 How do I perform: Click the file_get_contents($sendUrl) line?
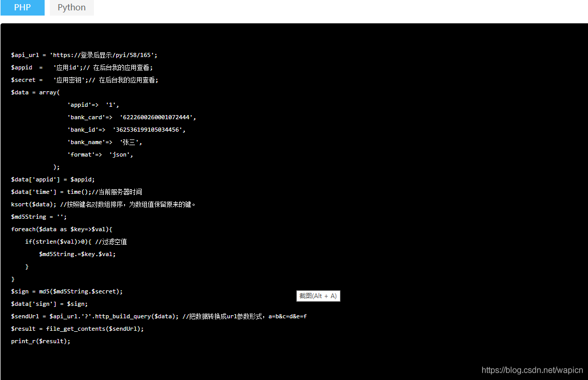click(x=77, y=329)
